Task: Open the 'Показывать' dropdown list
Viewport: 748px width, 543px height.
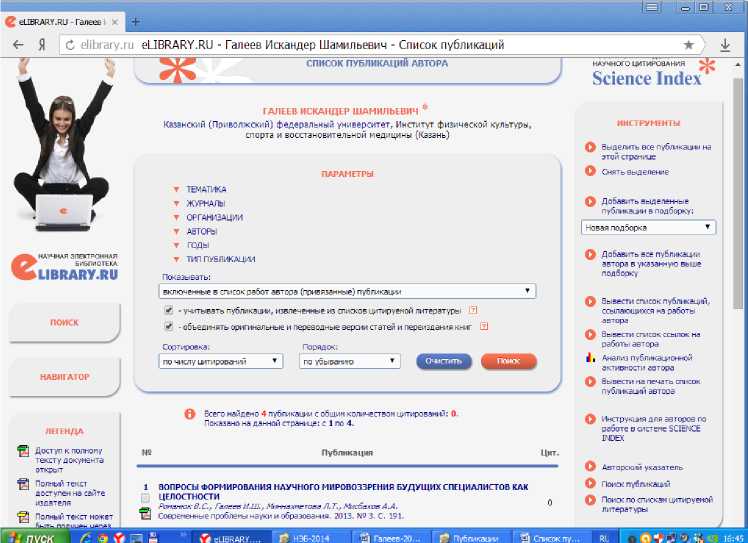Action: coord(347,291)
